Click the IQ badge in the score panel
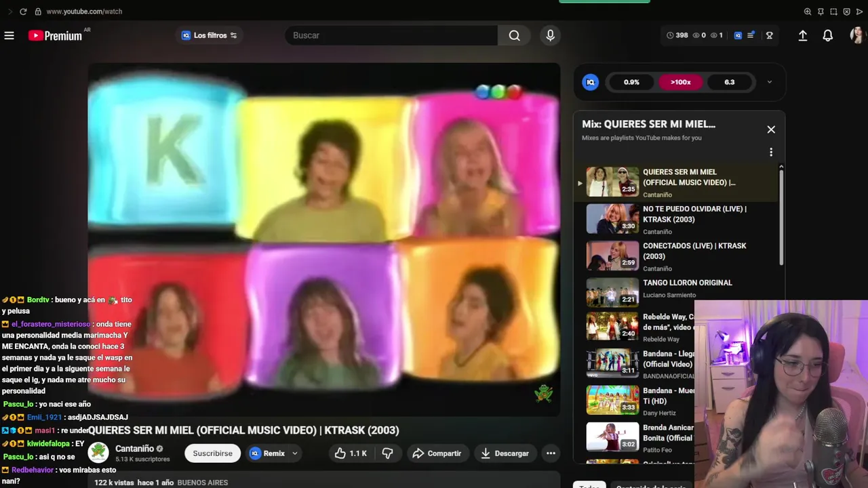This screenshot has width=868, height=488. (x=591, y=82)
